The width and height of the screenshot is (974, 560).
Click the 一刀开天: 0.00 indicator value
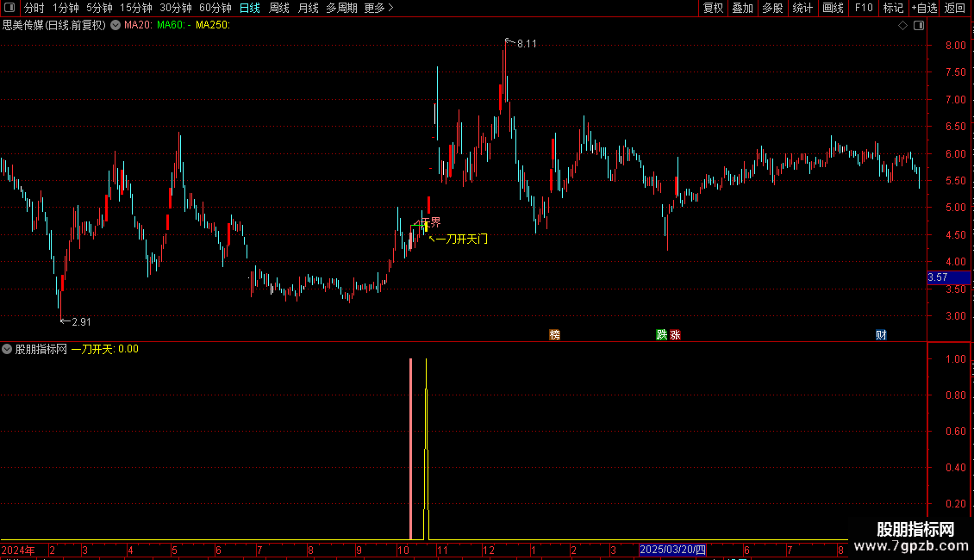(105, 349)
